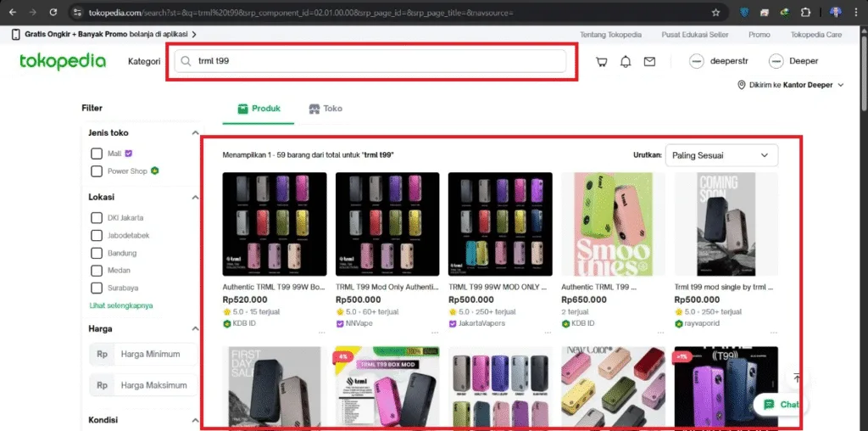The width and height of the screenshot is (868, 431).
Task: Tick the Mall store type checkbox
Action: (97, 154)
